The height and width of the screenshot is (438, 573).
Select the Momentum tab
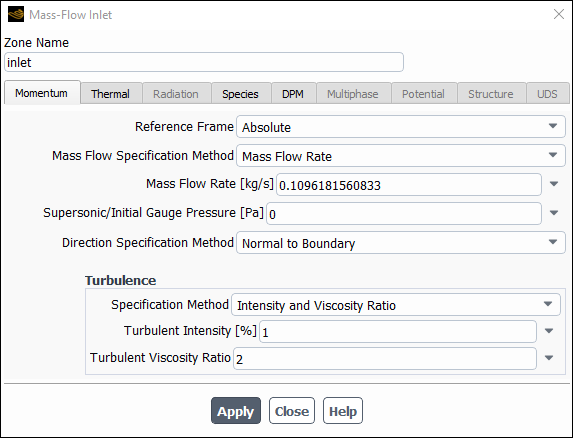(x=41, y=93)
